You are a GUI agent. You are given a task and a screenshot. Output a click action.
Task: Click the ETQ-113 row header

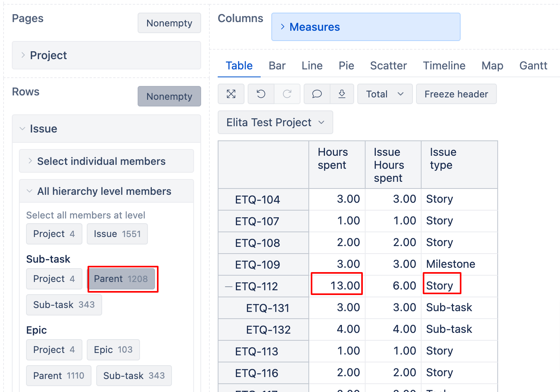(263, 351)
